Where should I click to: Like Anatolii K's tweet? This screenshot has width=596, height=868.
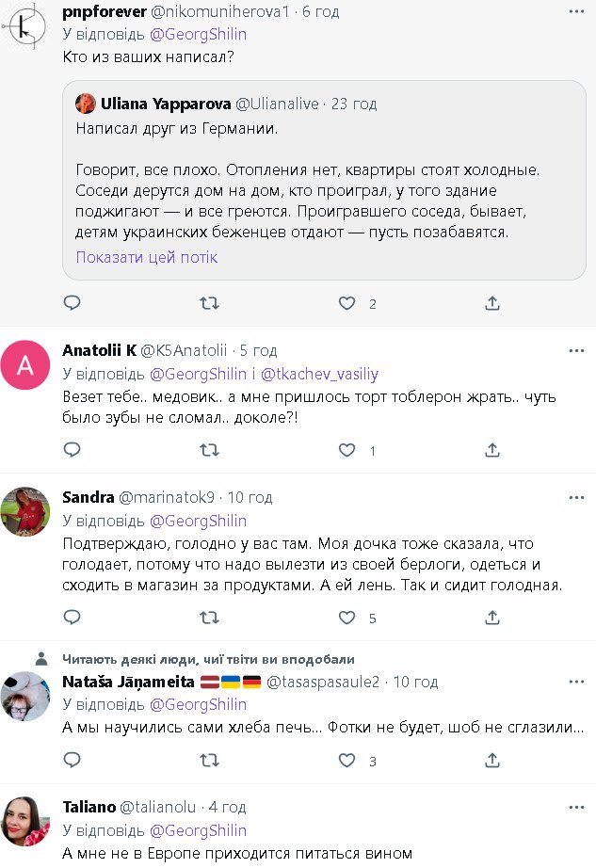(x=347, y=451)
